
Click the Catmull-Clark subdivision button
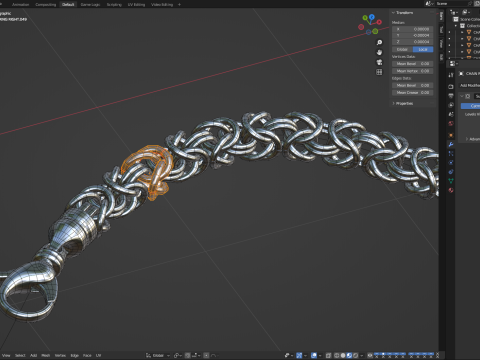[470, 106]
